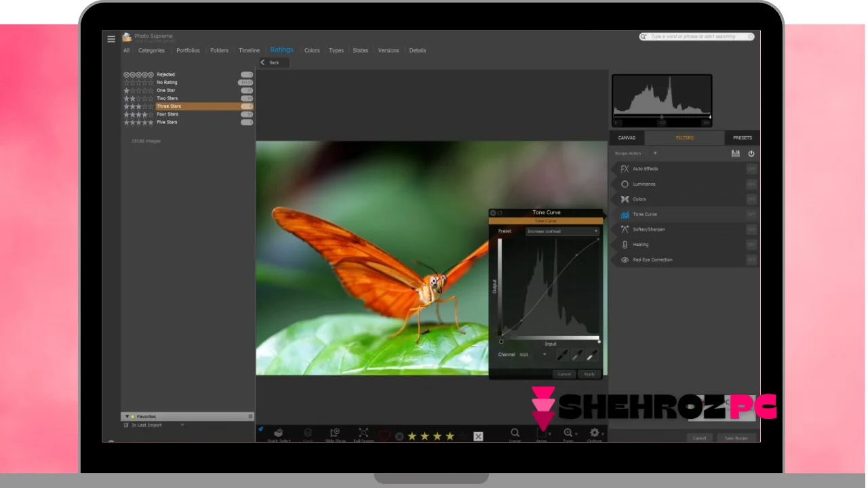The width and height of the screenshot is (868, 488).
Task: Switch to the Portfolios tab
Action: pyautogui.click(x=188, y=50)
